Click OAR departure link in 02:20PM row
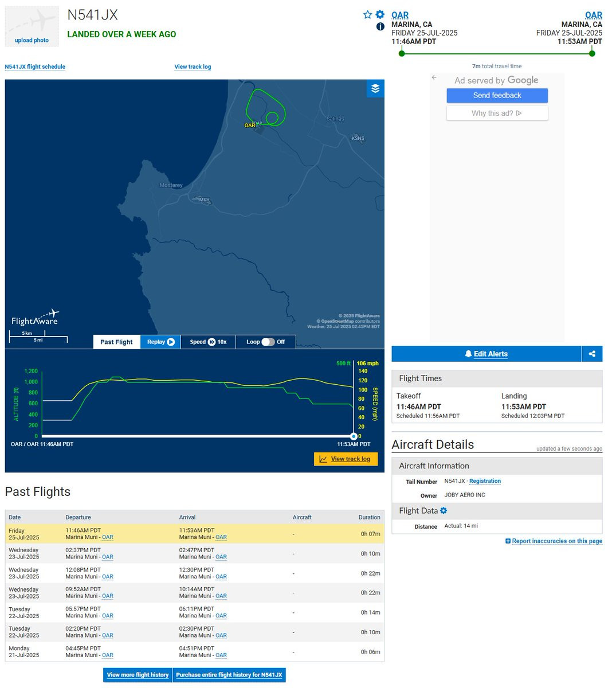616x688 pixels. [x=108, y=635]
